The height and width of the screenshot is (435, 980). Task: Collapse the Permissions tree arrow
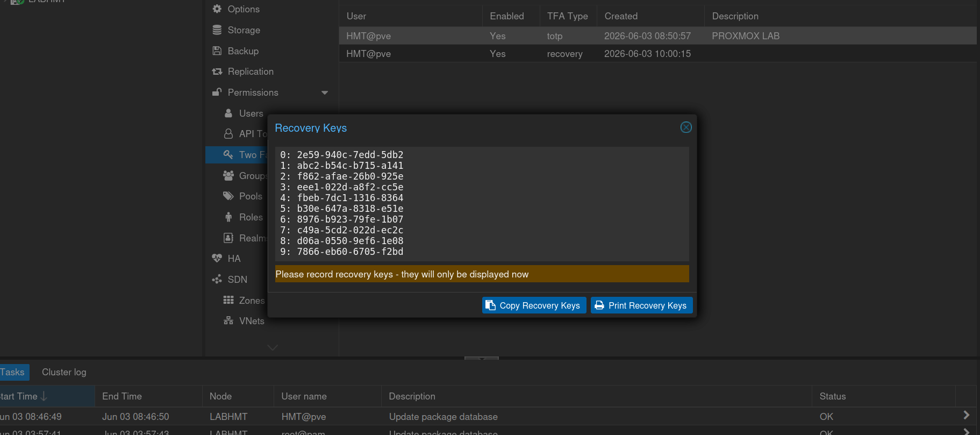tap(325, 92)
